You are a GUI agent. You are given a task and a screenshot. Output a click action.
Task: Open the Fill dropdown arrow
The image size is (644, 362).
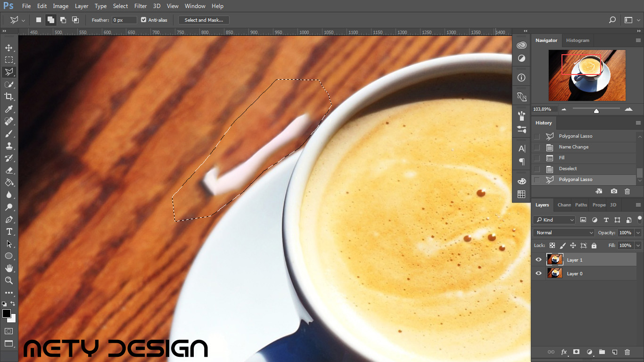pos(638,246)
